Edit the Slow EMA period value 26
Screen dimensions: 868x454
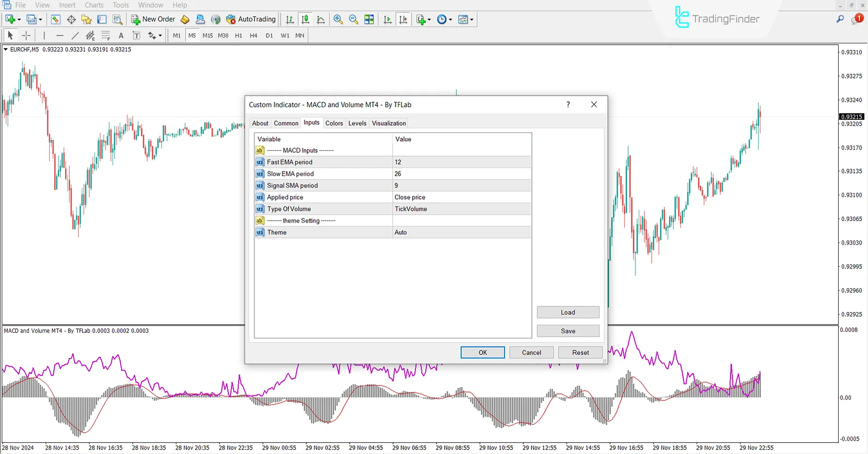coord(462,174)
